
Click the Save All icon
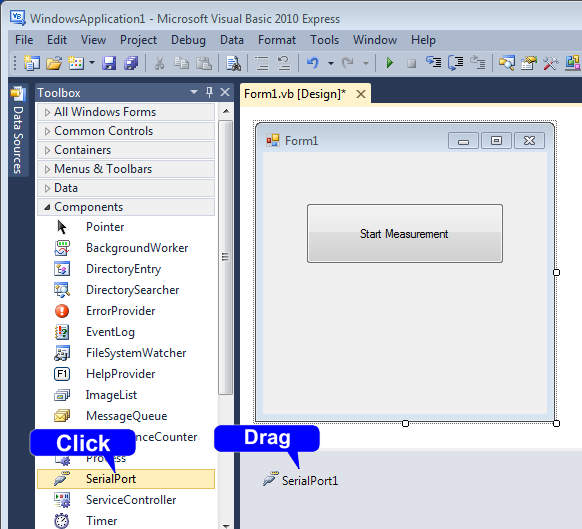point(131,63)
